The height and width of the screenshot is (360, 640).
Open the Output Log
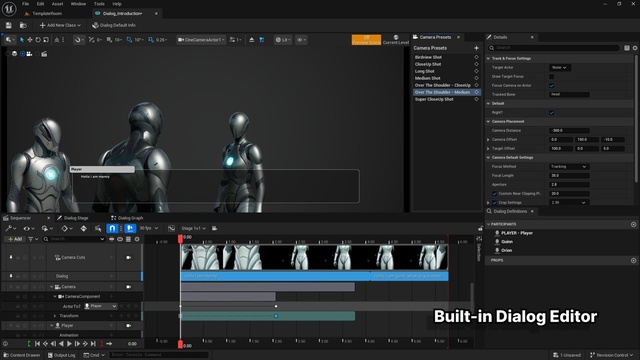point(61,355)
